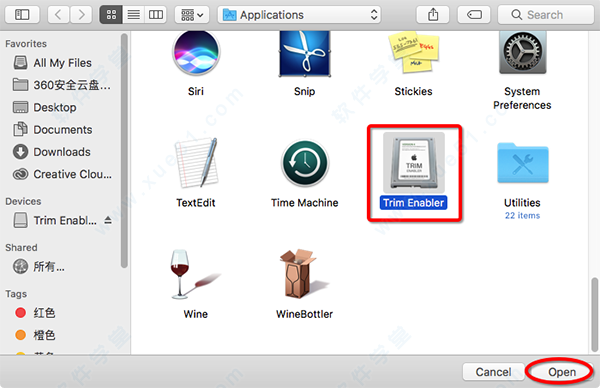Click the Time Machine name label
The image size is (600, 388).
pos(305,202)
